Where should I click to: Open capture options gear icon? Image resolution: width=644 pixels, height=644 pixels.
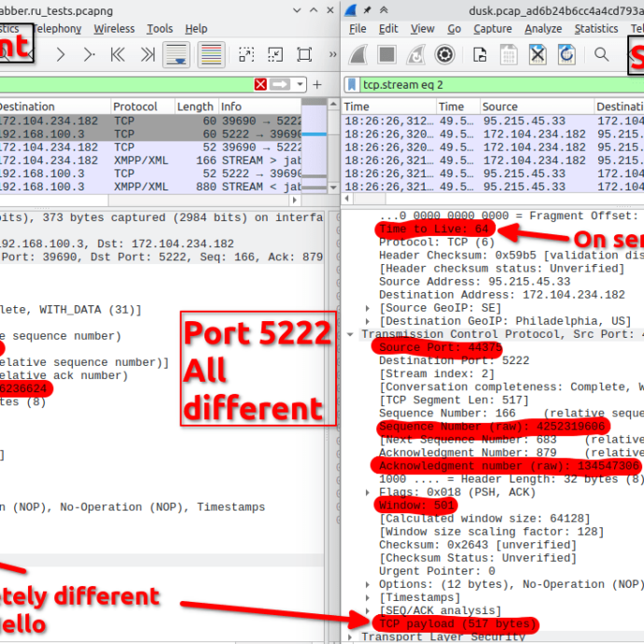[x=444, y=55]
